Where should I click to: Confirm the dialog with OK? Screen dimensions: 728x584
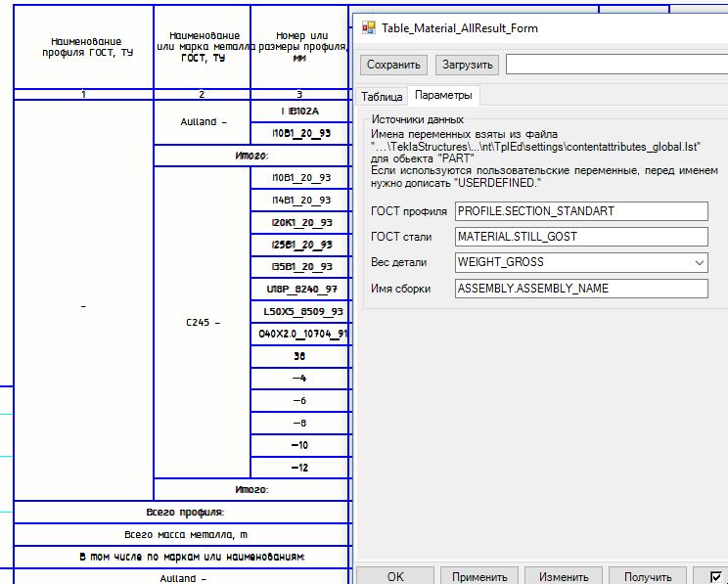tap(395, 577)
